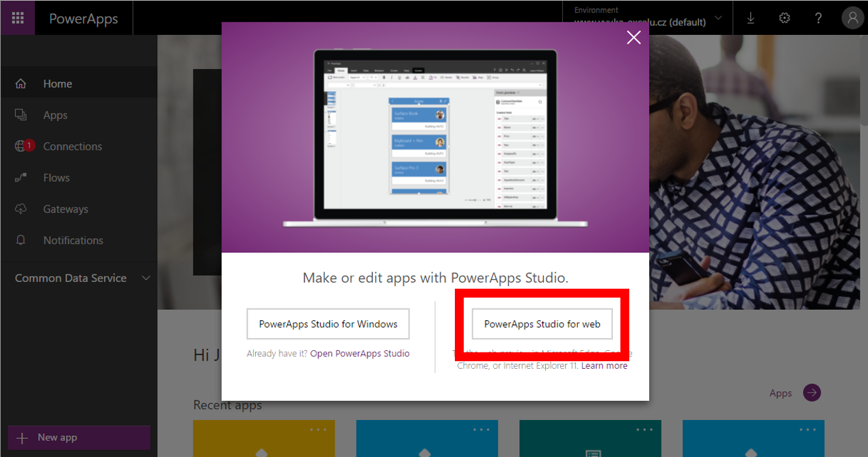Select Gateways in the sidebar
Viewport: 868px width, 457px height.
(x=79, y=209)
